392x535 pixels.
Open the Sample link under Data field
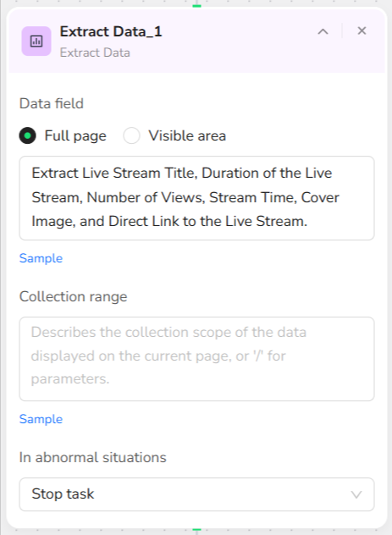click(41, 258)
